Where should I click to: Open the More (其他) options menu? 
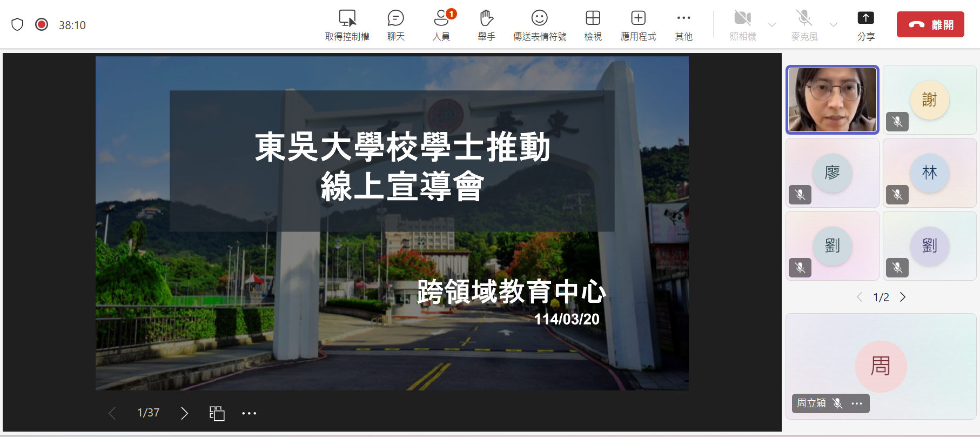tap(683, 25)
